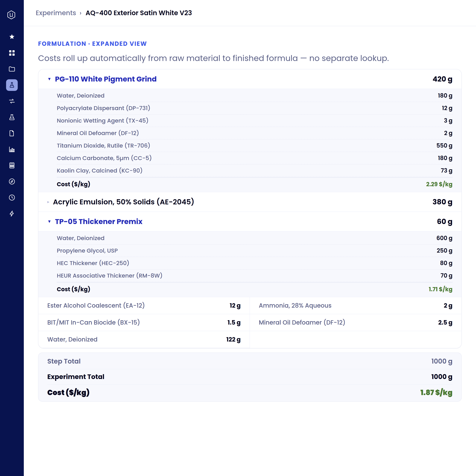
Task: Collapse TP-05 Thickener Premix triangle
Action: (49, 221)
